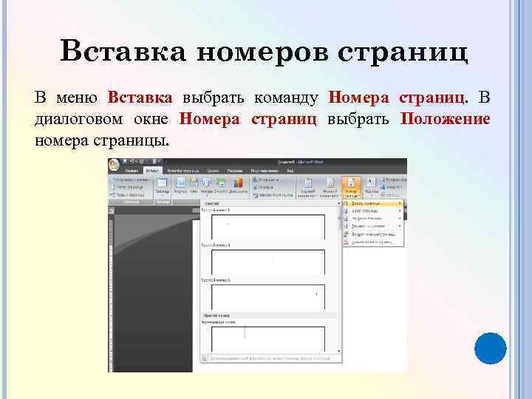The width and height of the screenshot is (532, 399).
Task: Click the WordArt command in ribbon
Action: pyautogui.click(x=392, y=187)
